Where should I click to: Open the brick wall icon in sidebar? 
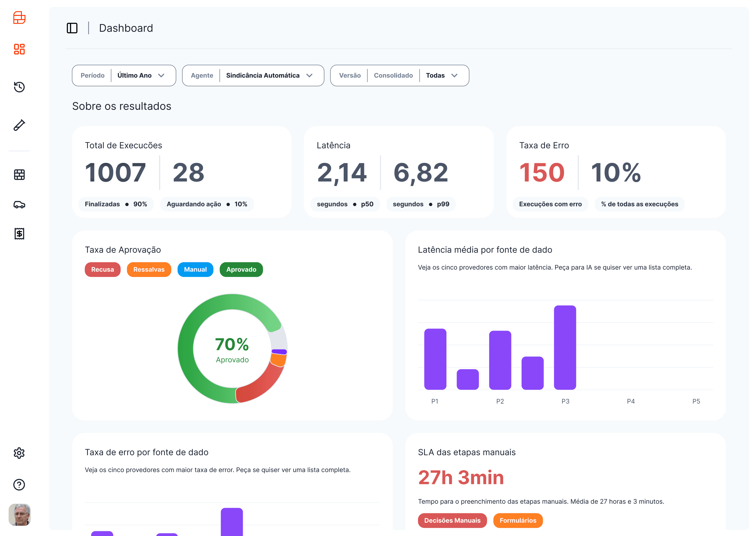pos(19,175)
